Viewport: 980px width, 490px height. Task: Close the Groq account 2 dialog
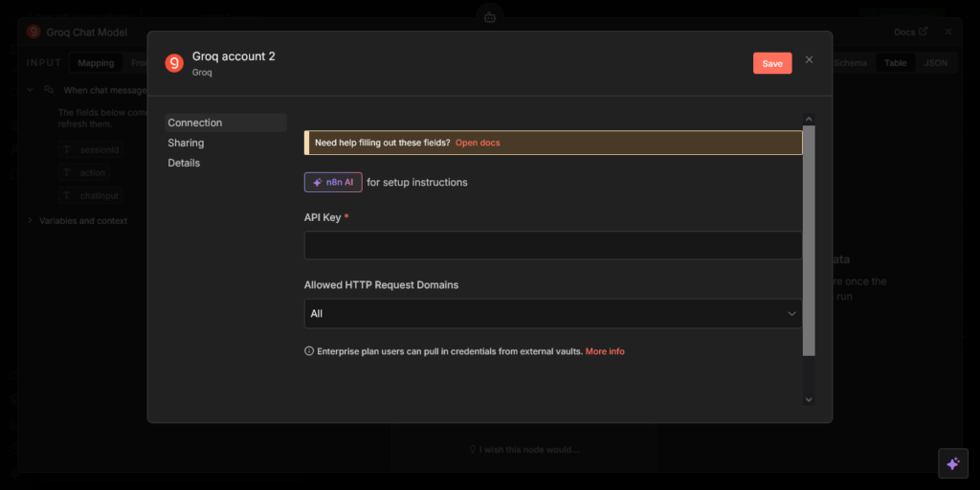coord(809,59)
